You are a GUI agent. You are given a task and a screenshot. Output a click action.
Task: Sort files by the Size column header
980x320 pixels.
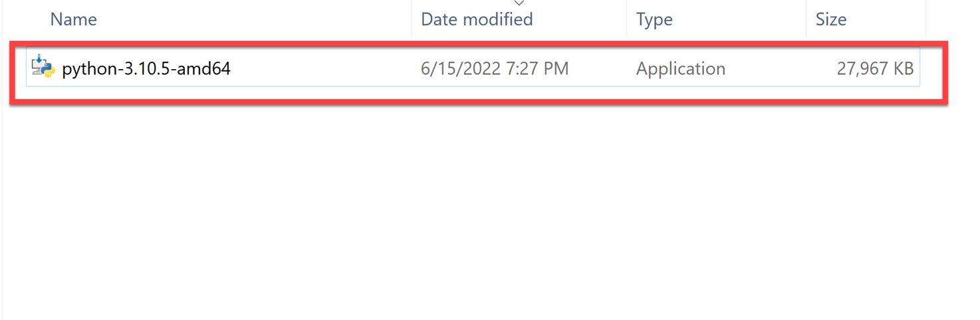click(x=830, y=19)
